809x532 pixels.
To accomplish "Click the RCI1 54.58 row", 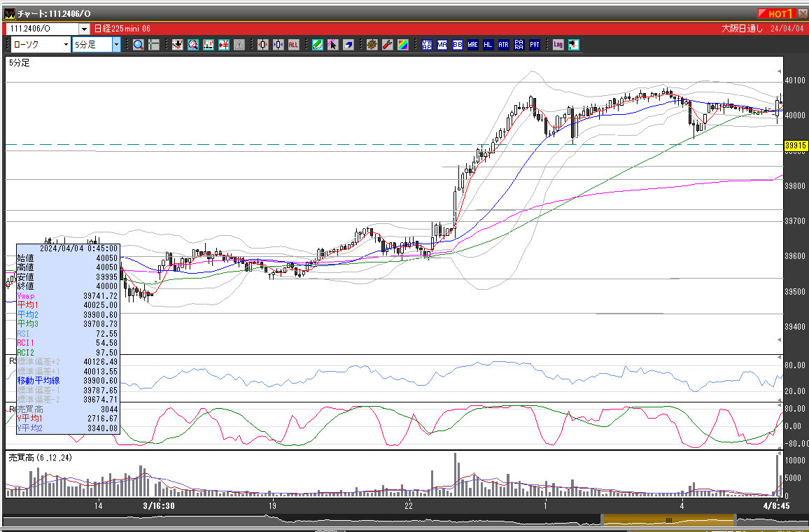I will click(x=68, y=343).
